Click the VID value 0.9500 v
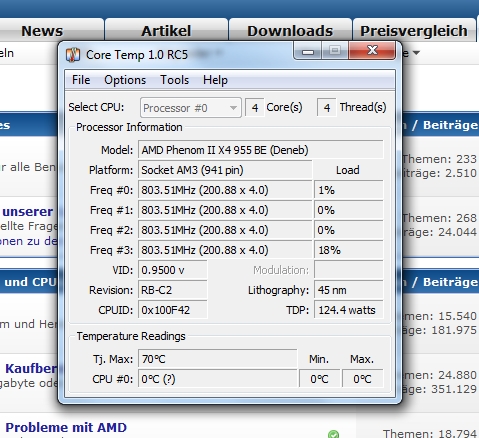 point(173,270)
